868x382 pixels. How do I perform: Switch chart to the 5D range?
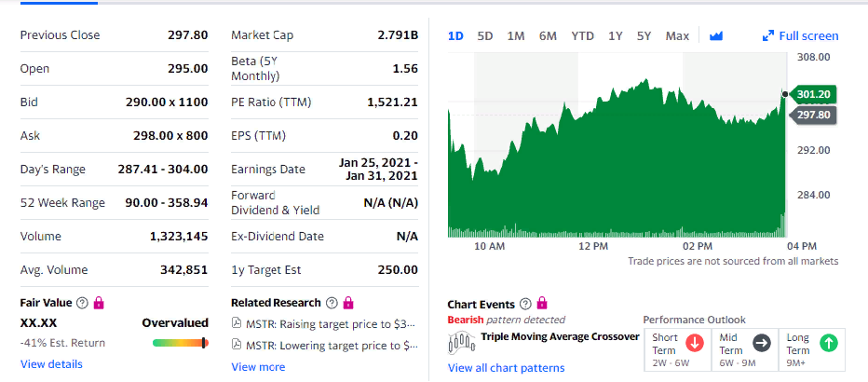[485, 36]
